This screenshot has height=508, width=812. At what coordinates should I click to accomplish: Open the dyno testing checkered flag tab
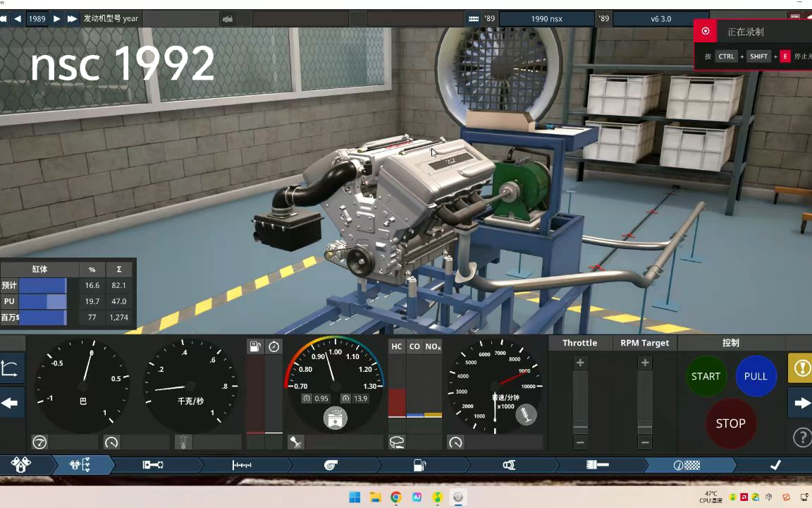click(687, 465)
